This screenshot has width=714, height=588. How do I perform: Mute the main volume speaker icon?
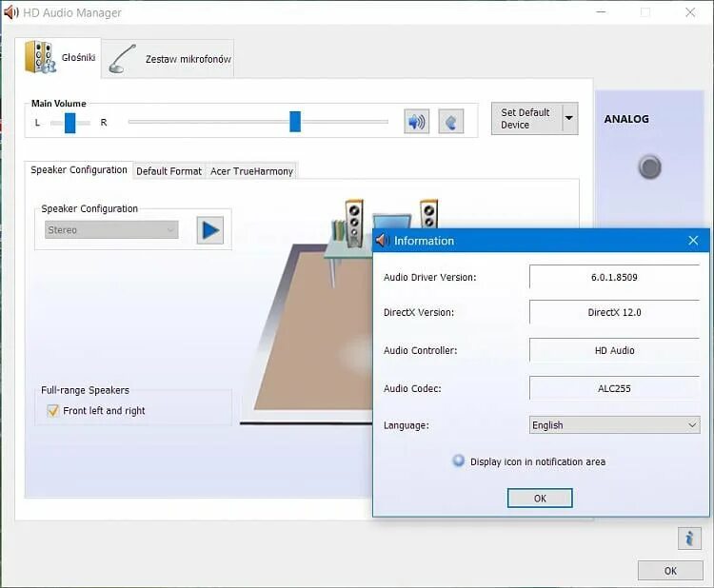pos(416,122)
